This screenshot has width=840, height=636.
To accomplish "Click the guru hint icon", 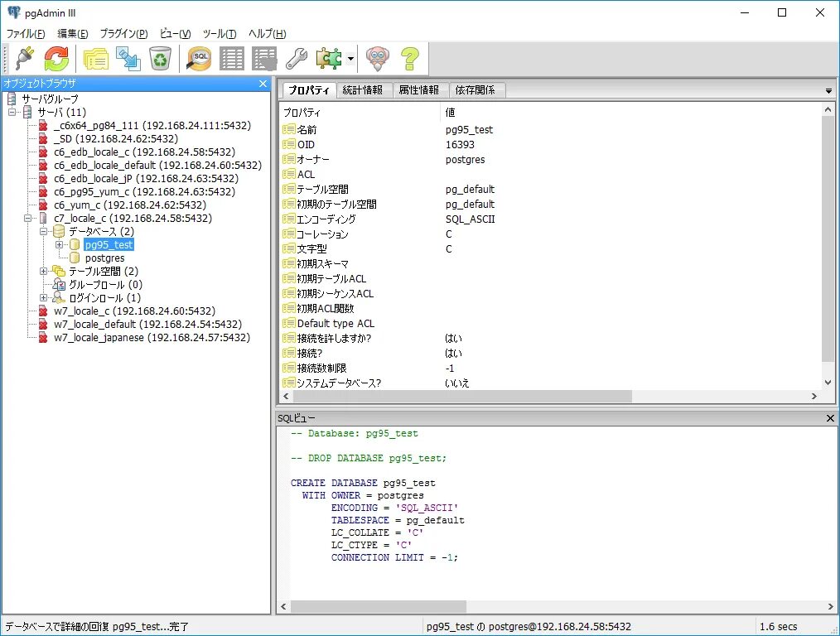I will pyautogui.click(x=378, y=58).
